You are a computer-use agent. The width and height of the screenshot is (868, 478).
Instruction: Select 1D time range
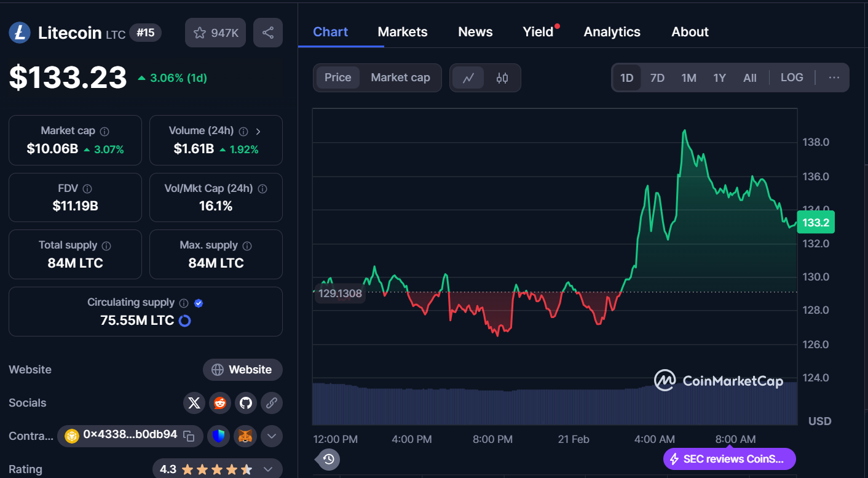tap(626, 78)
